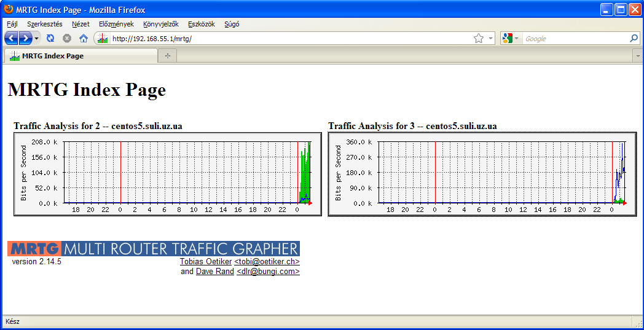This screenshot has width=644, height=330.
Task: Expand the list all tabs dropdown
Action: tap(637, 56)
